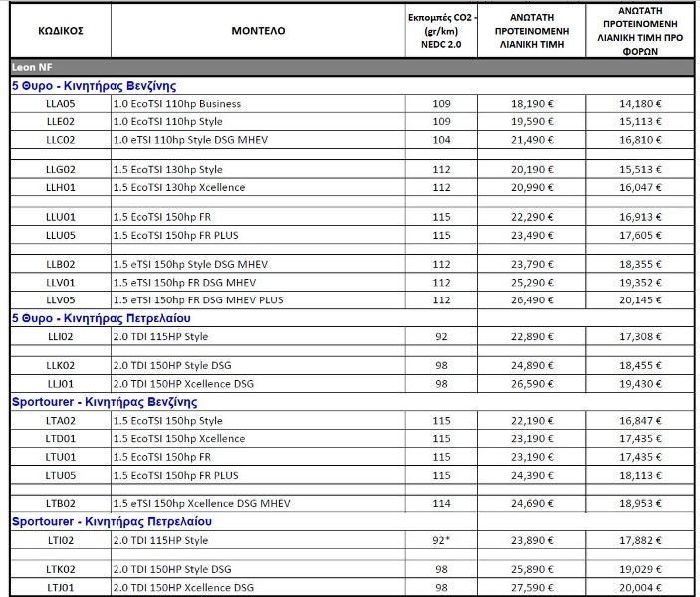Select the 2.0 TDI 150HP Style DSG hatchback cell
The width and height of the screenshot is (700, 597).
258,366
